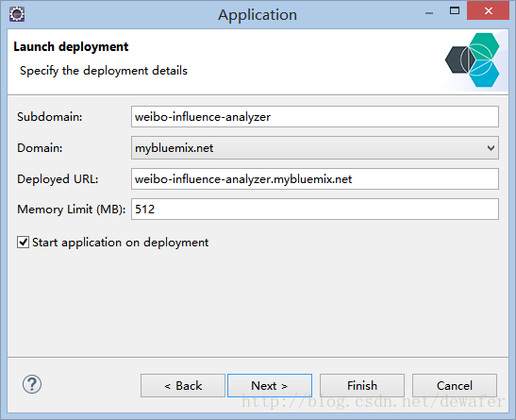516x420 pixels.
Task: Click Finish to complete deployment
Action: [362, 385]
